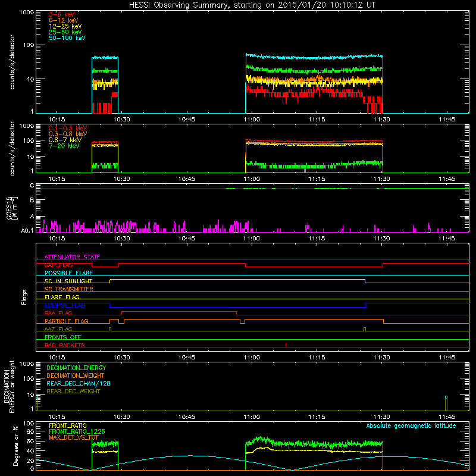Click the FRONT_RATIO legend label
The height and width of the screenshot is (476, 476).
coord(68,425)
